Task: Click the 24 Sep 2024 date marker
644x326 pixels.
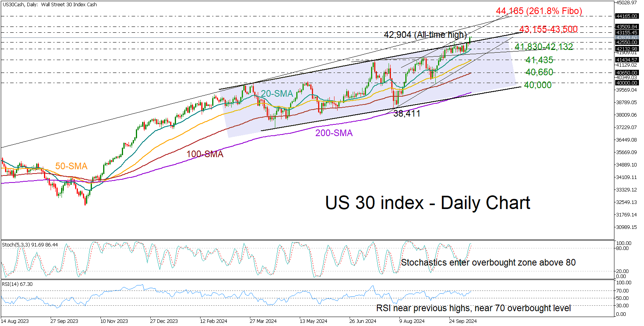Action: (x=463, y=321)
